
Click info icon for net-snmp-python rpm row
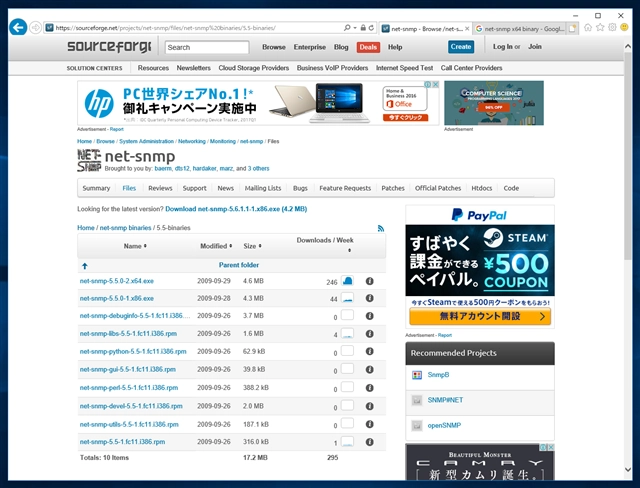coord(369,351)
